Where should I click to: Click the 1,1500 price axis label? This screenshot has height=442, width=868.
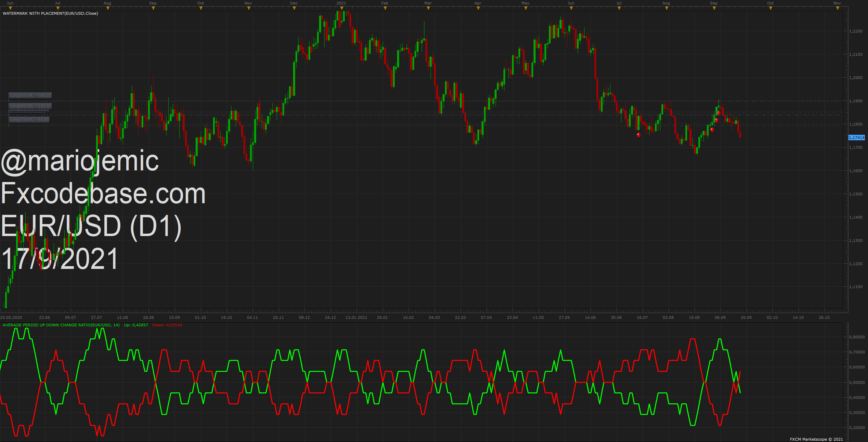tap(856, 194)
